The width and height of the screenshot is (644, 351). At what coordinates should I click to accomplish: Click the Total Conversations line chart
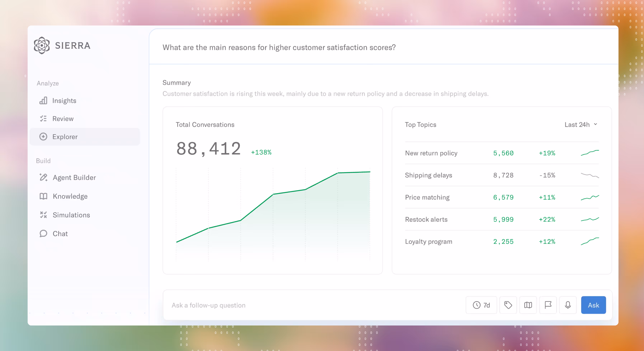pyautogui.click(x=273, y=214)
